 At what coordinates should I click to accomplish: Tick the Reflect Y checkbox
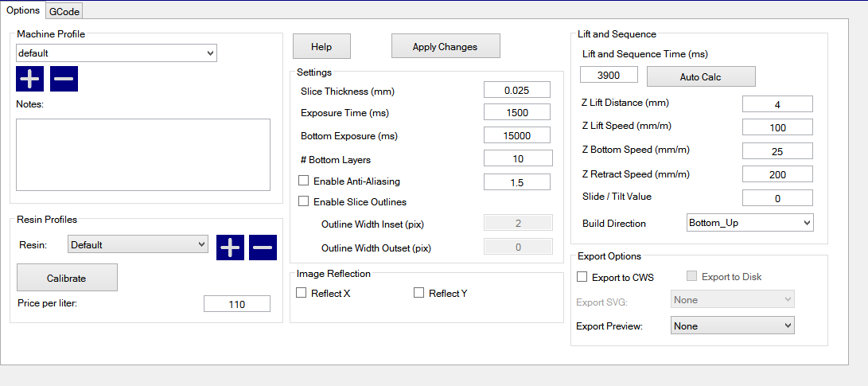pyautogui.click(x=419, y=293)
